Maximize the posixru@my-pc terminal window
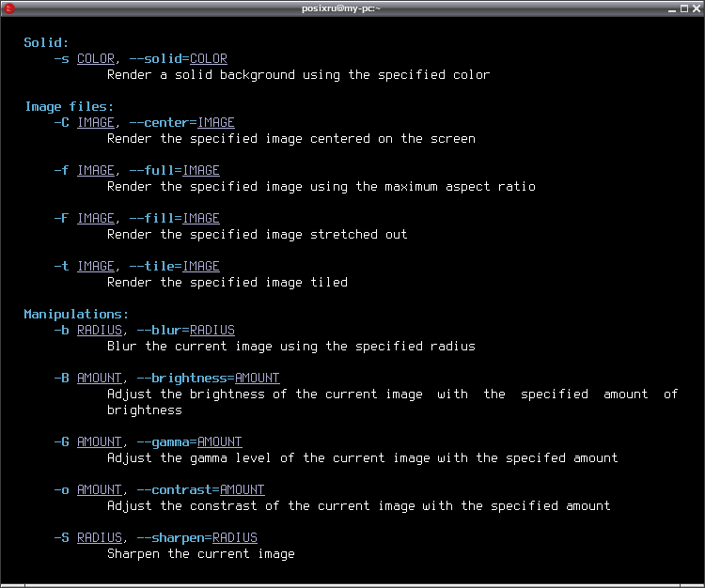The image size is (705, 588). click(684, 8)
